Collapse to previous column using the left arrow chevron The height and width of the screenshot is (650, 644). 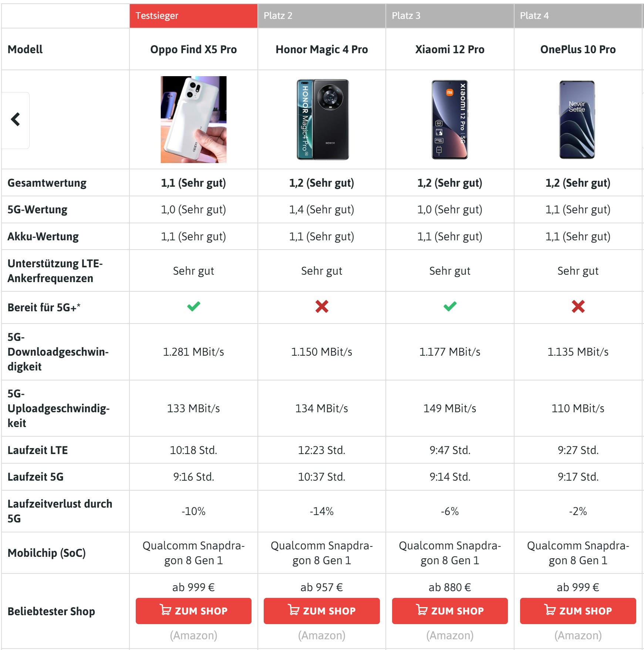15,119
